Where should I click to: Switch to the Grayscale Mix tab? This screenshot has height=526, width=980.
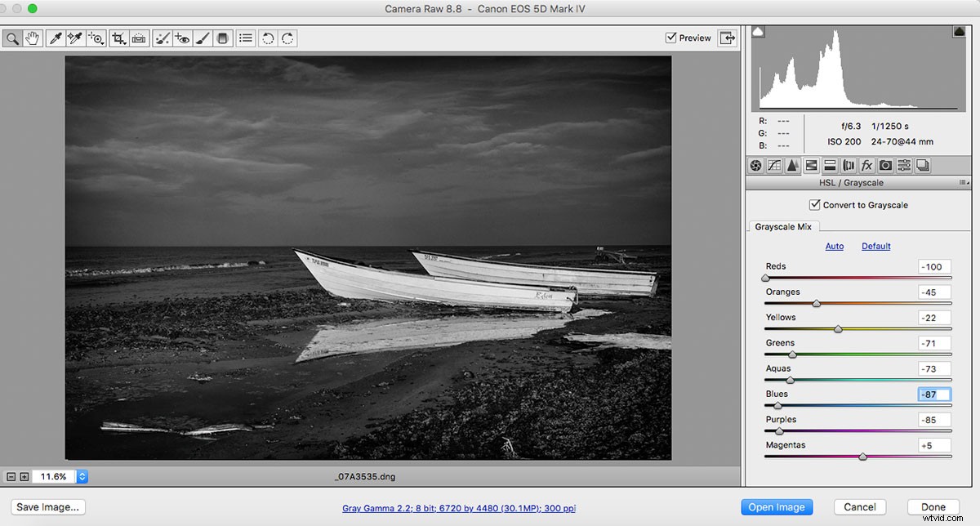(x=783, y=226)
